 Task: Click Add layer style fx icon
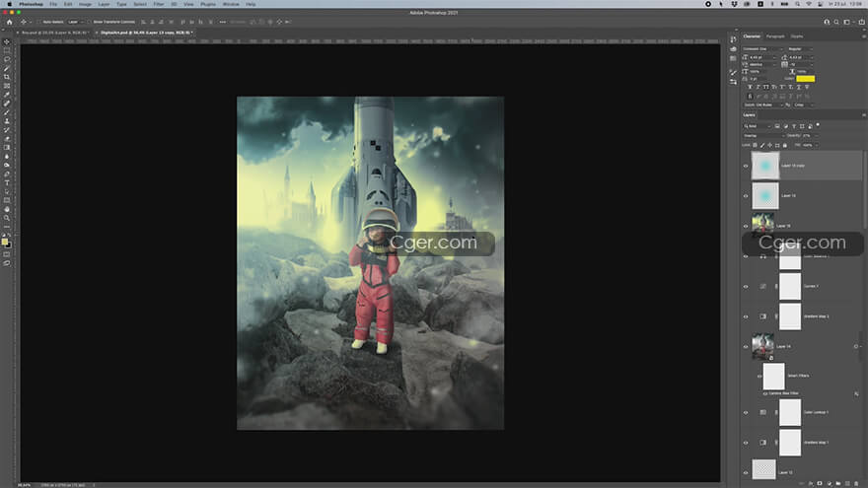pyautogui.click(x=811, y=484)
